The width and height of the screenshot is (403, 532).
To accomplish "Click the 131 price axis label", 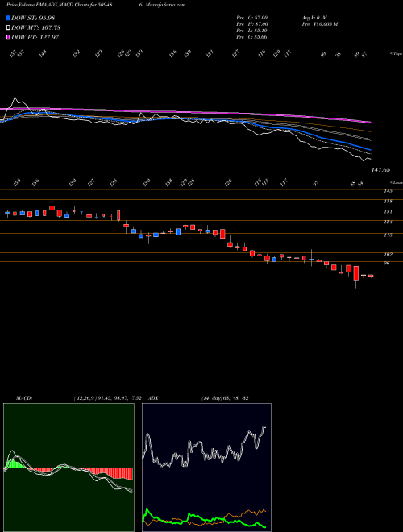I will (x=388, y=212).
